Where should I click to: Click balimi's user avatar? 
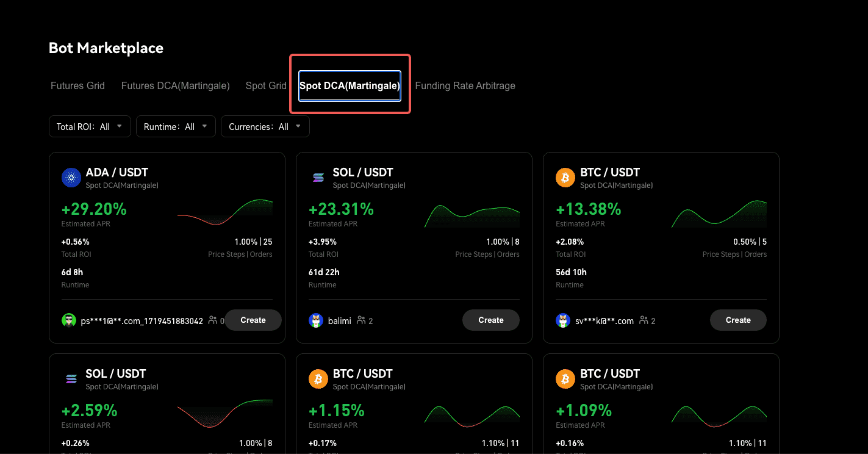pyautogui.click(x=315, y=320)
